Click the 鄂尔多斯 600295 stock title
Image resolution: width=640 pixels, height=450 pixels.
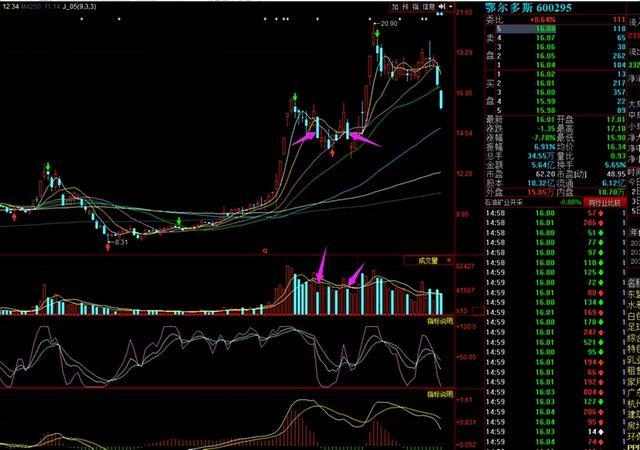pos(528,8)
